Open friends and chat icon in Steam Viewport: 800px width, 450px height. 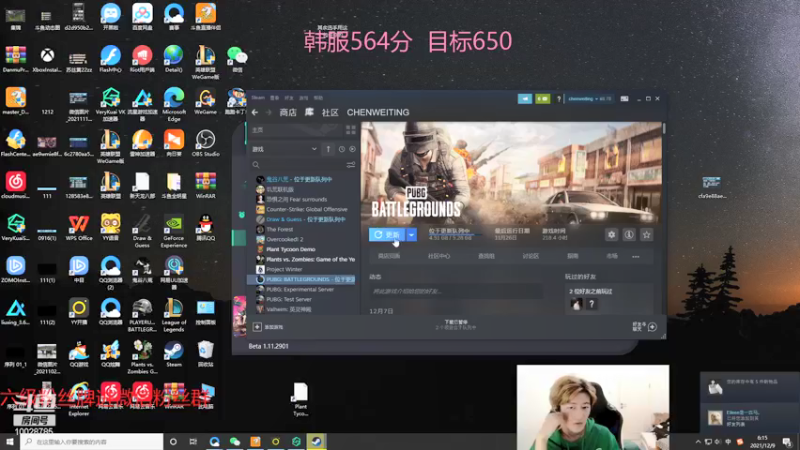click(652, 327)
